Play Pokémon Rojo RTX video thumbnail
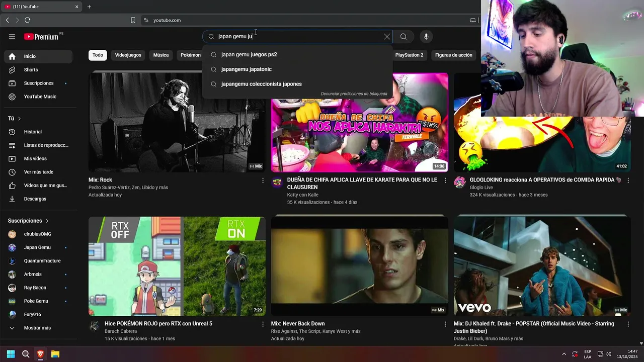 click(x=177, y=266)
